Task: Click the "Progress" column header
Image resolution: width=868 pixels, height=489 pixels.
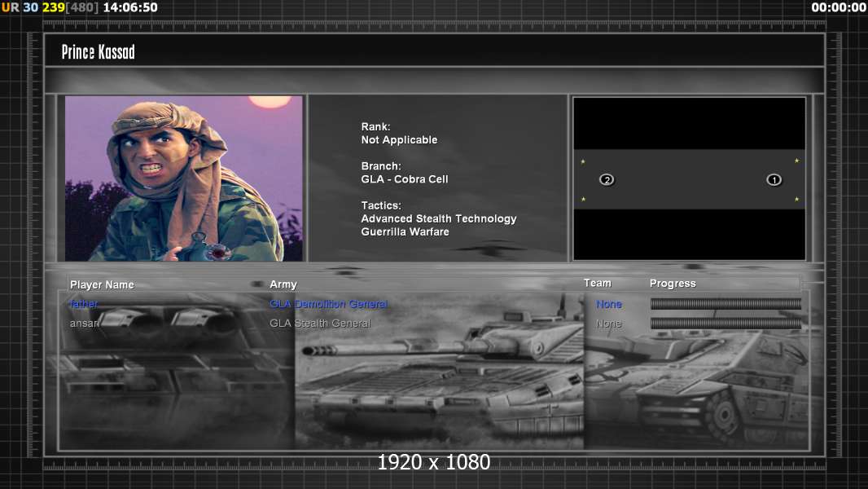Action: coord(673,284)
